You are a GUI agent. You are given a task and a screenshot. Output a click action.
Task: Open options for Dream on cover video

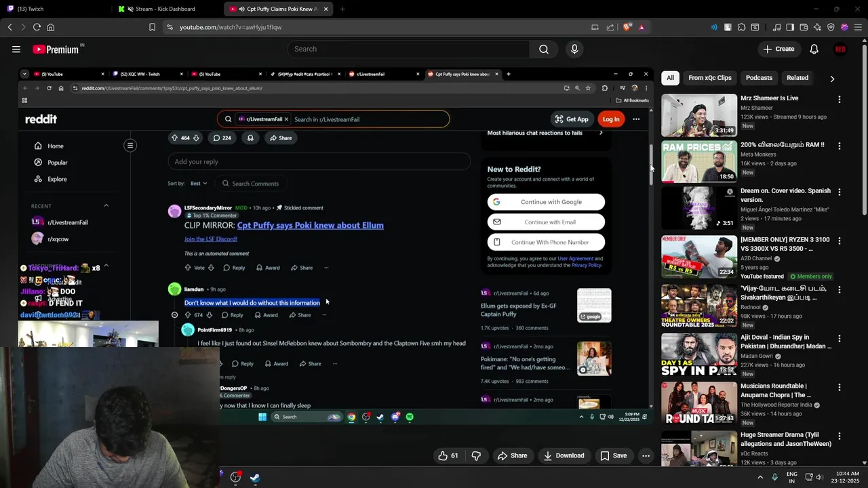pos(839,192)
